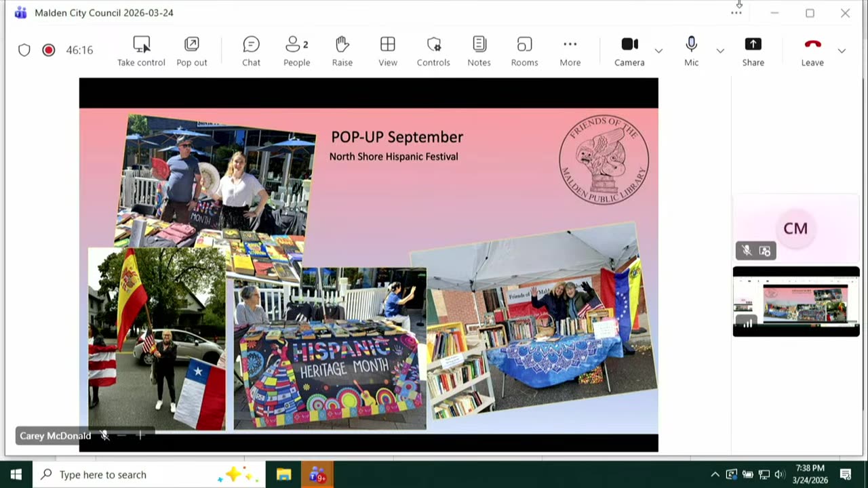Click the Carey McDonald name label

pos(55,436)
